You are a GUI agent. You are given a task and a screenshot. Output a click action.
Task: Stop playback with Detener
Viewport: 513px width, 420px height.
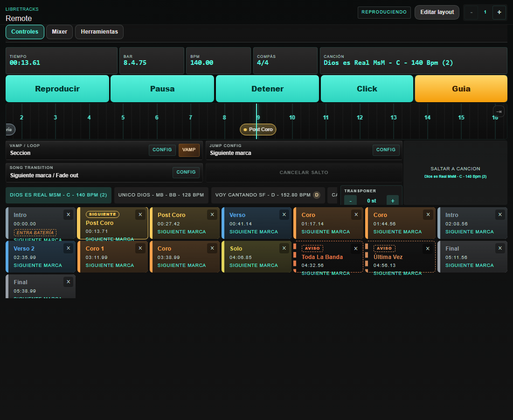267,89
